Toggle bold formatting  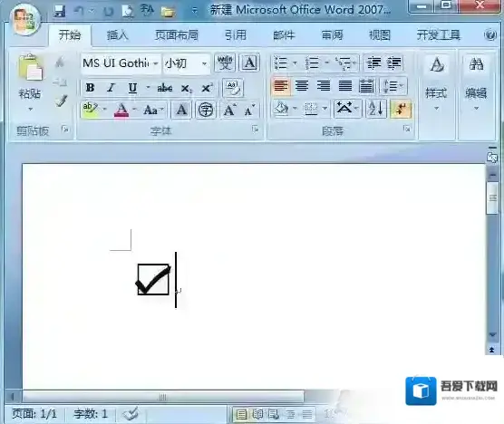point(91,87)
